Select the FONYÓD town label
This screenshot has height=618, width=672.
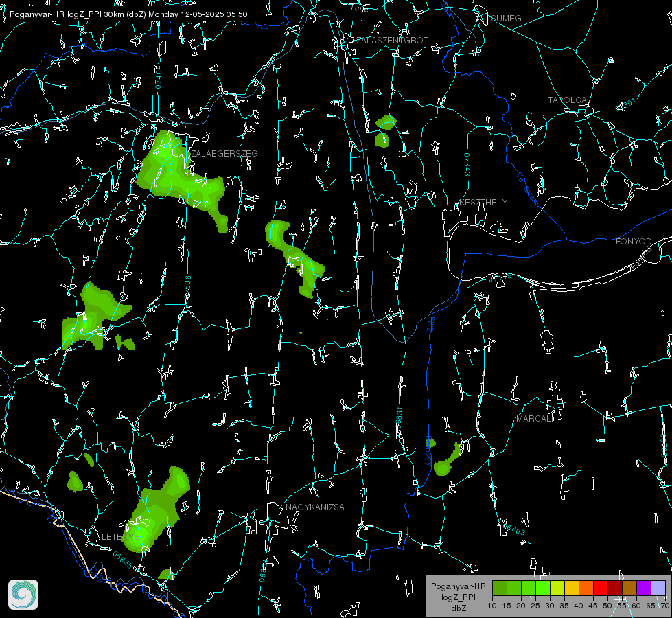[x=634, y=242]
